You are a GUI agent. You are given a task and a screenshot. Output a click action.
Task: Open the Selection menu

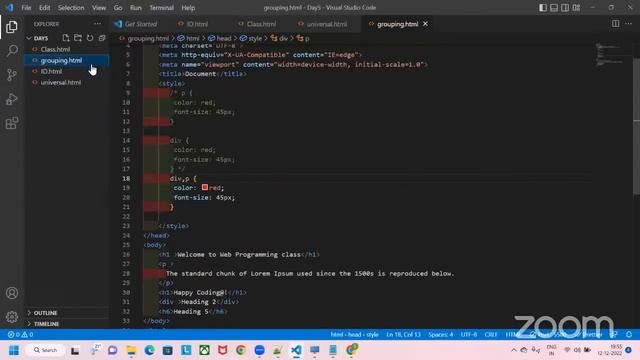point(71,8)
